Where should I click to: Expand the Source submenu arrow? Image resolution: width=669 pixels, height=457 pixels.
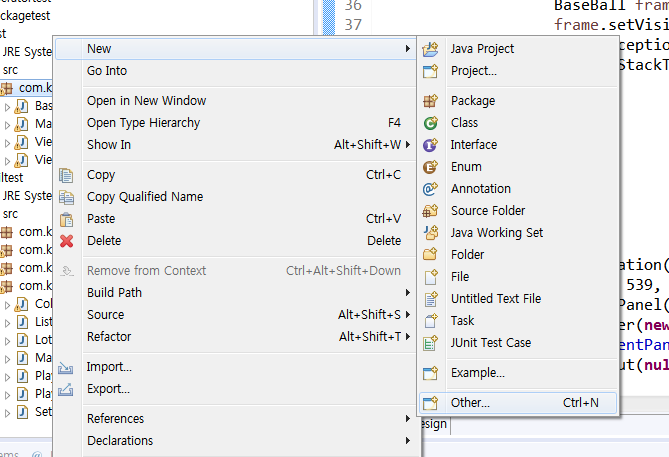pos(408,315)
